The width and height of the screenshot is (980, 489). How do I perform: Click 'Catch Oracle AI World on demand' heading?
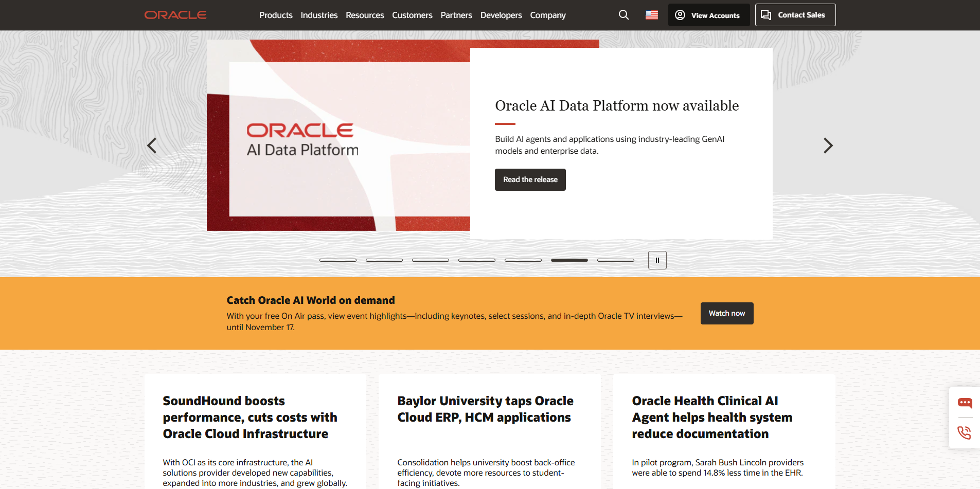311,300
